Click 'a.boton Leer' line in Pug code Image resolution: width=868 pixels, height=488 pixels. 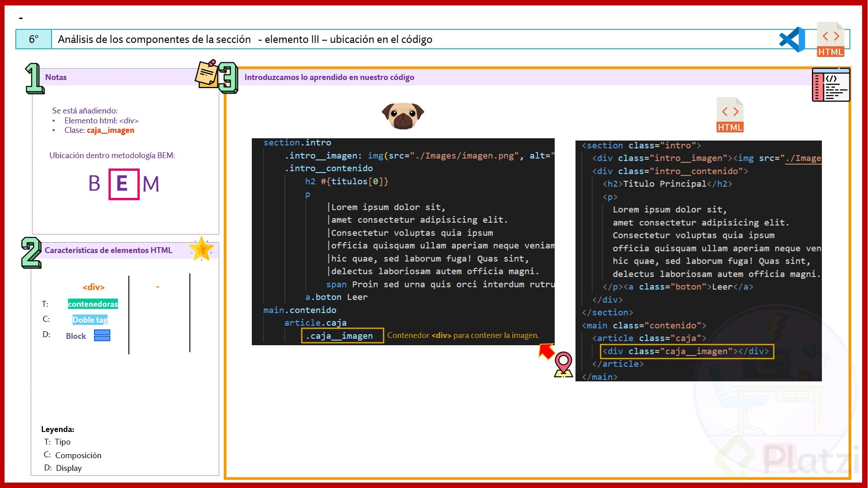[x=336, y=297]
